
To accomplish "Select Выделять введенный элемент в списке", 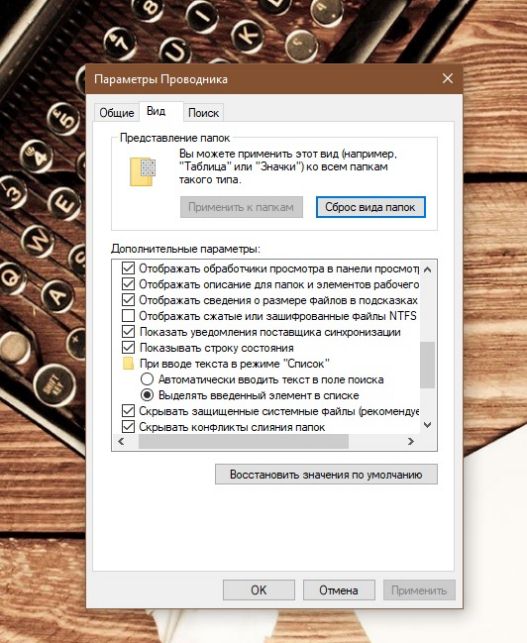I will [x=147, y=395].
